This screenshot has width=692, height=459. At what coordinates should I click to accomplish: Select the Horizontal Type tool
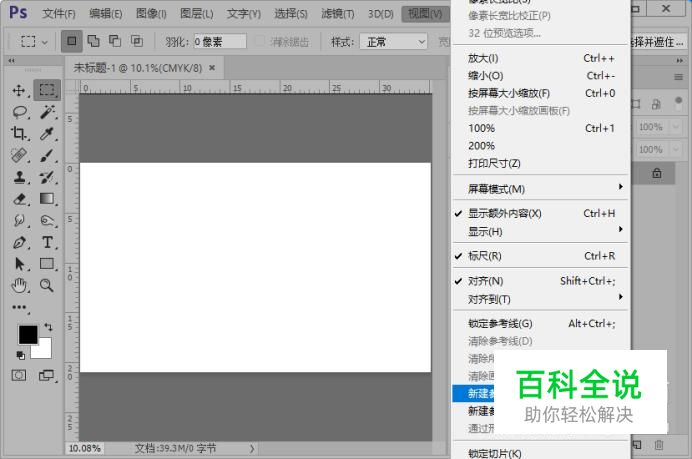click(x=47, y=242)
